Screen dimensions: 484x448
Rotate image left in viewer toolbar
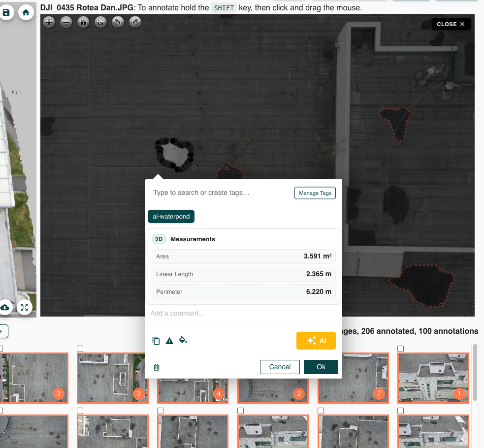[118, 22]
